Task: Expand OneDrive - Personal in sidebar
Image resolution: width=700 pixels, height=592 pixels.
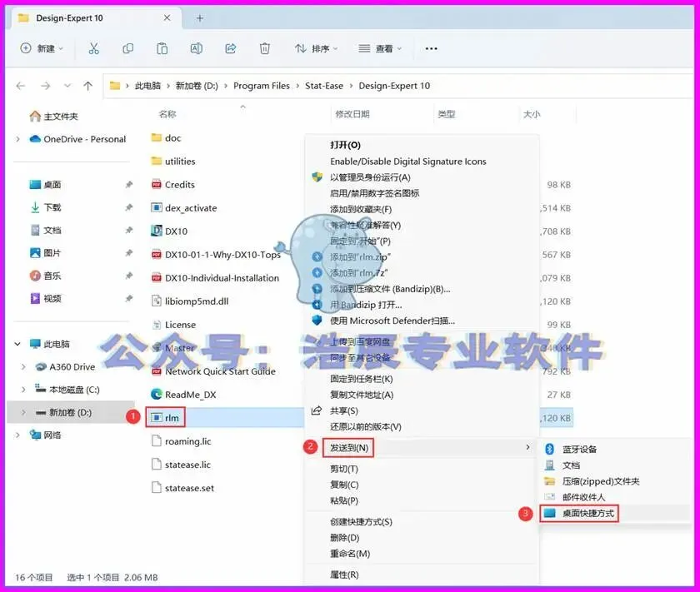Action: 17,139
